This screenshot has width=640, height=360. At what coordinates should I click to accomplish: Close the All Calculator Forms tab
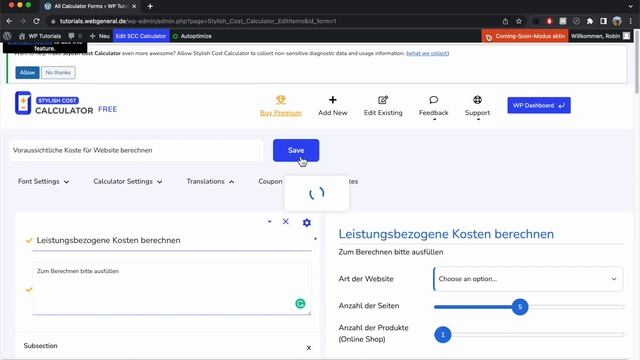134,6
